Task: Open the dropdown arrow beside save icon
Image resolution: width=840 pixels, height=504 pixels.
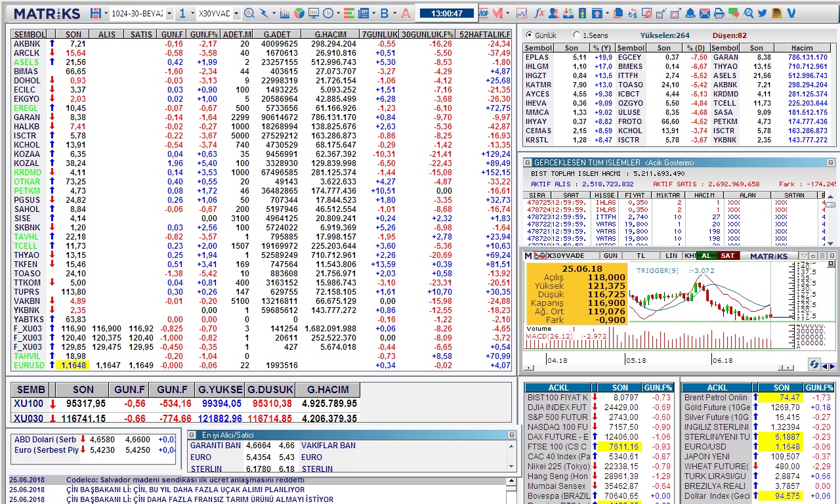Action: click(106, 13)
